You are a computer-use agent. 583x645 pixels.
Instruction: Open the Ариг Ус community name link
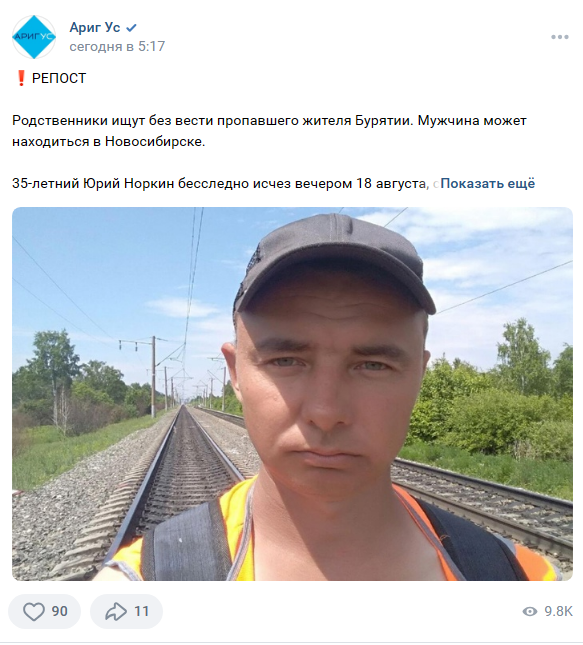pyautogui.click(x=95, y=28)
